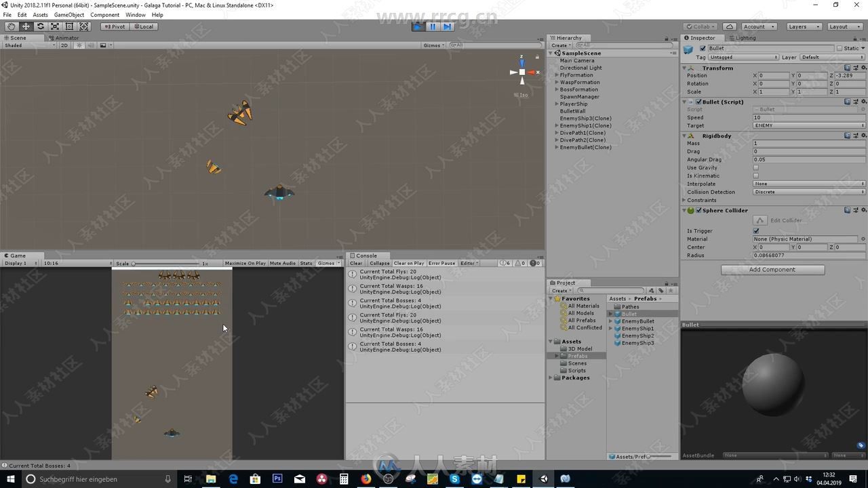Toggle the Static checkbox
The height and width of the screenshot is (488, 868).
(x=840, y=48)
